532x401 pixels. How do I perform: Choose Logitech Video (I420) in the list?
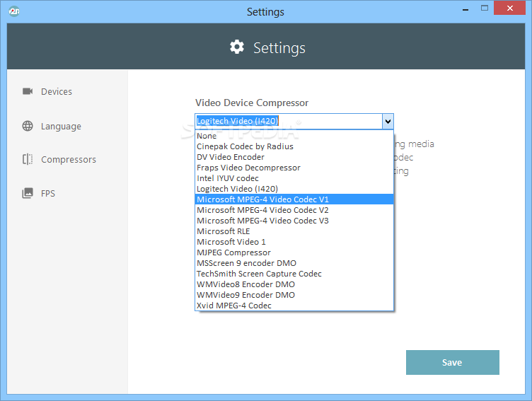click(x=294, y=189)
